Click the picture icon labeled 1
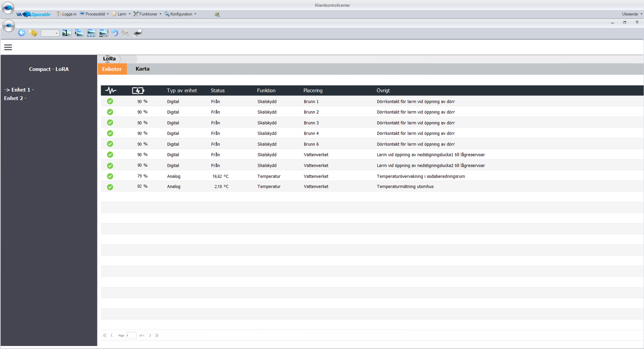 pos(66,33)
